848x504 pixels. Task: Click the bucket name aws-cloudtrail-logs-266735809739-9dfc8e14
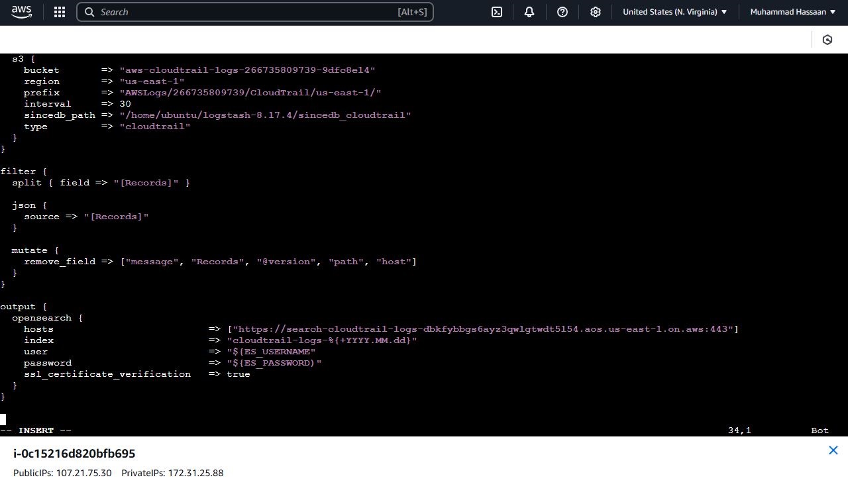pyautogui.click(x=248, y=70)
